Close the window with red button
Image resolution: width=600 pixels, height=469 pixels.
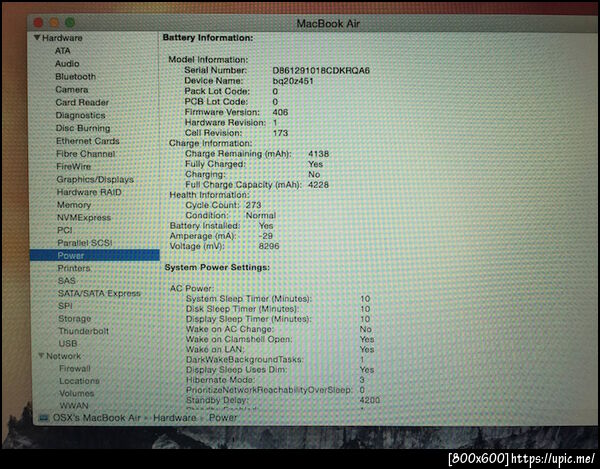38,23
